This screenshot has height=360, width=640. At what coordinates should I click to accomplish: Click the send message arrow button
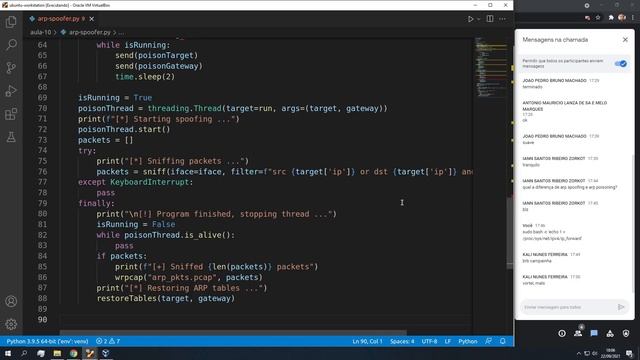[621, 307]
